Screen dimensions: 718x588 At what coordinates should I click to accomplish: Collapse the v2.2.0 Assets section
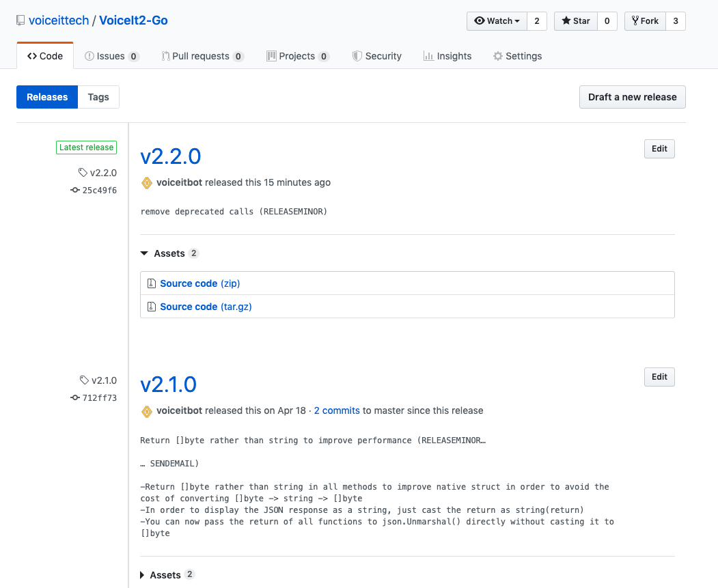(169, 253)
